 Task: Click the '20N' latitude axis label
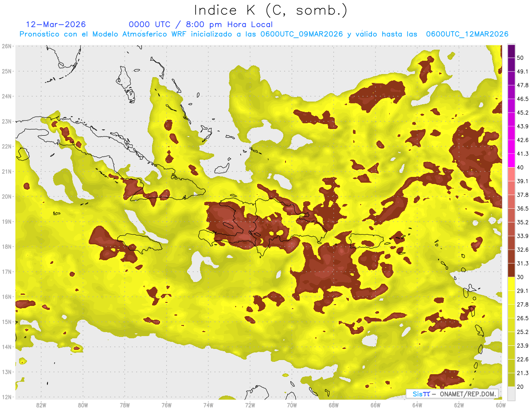point(7,196)
